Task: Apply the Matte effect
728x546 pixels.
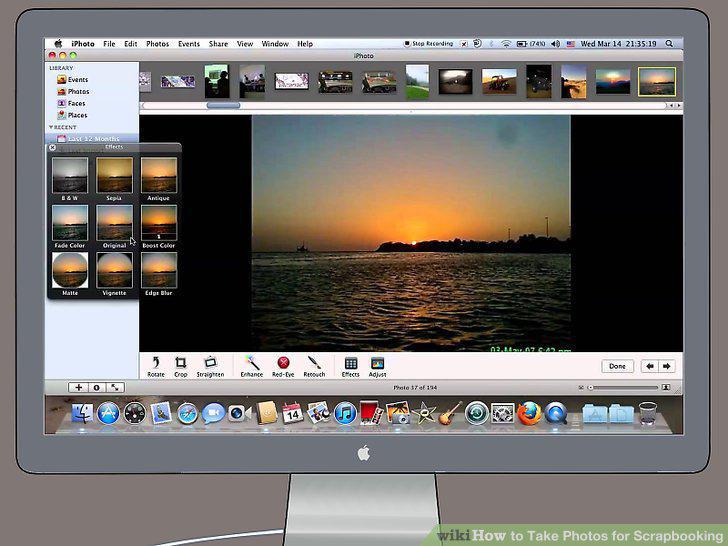Action: 70,274
